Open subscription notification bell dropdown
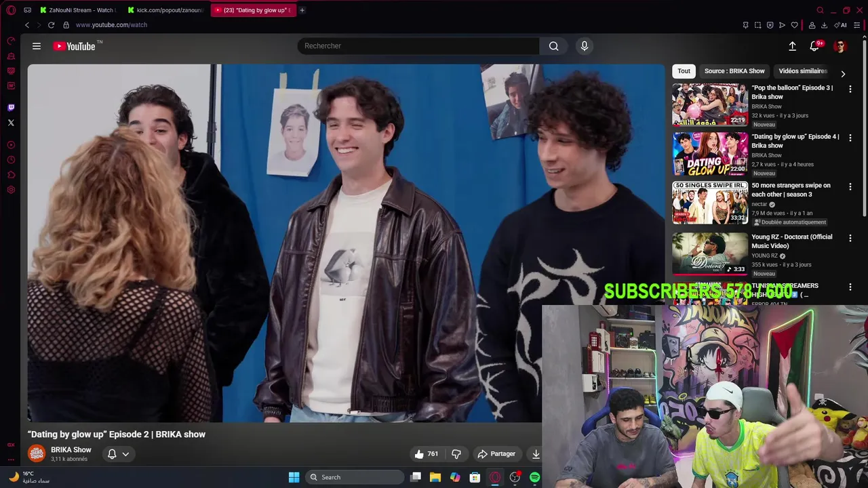 click(118, 454)
